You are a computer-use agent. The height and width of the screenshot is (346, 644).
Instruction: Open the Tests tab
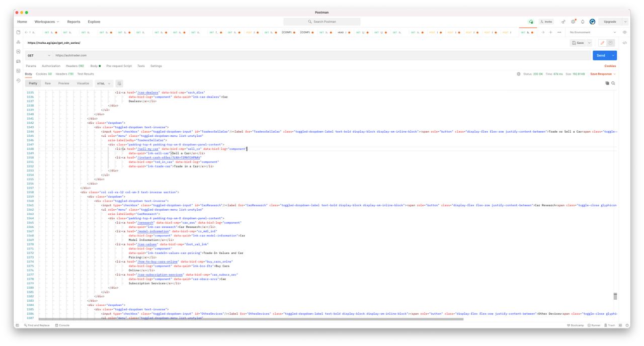(141, 66)
